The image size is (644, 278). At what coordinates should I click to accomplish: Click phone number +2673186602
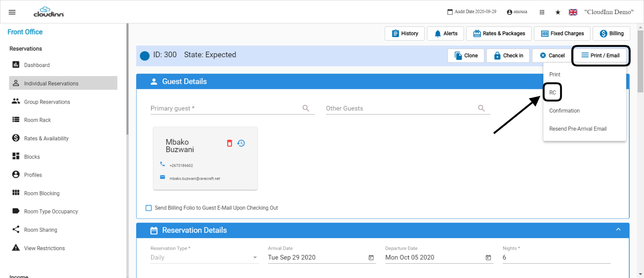(181, 165)
